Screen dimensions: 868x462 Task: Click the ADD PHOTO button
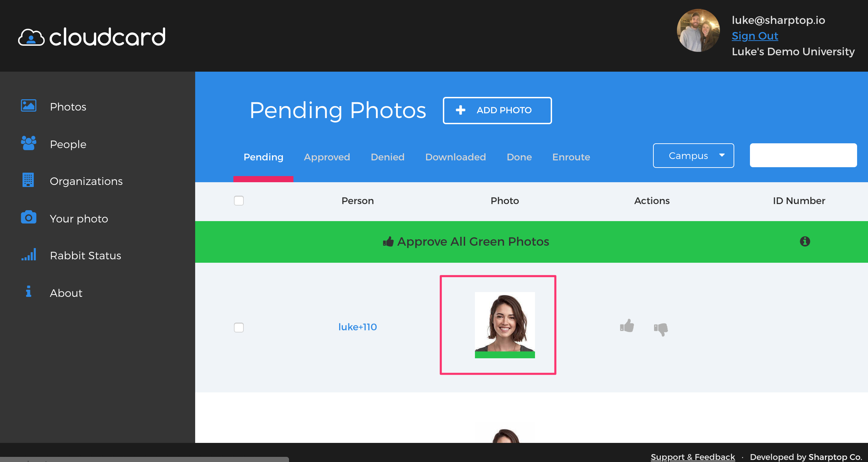tap(497, 110)
